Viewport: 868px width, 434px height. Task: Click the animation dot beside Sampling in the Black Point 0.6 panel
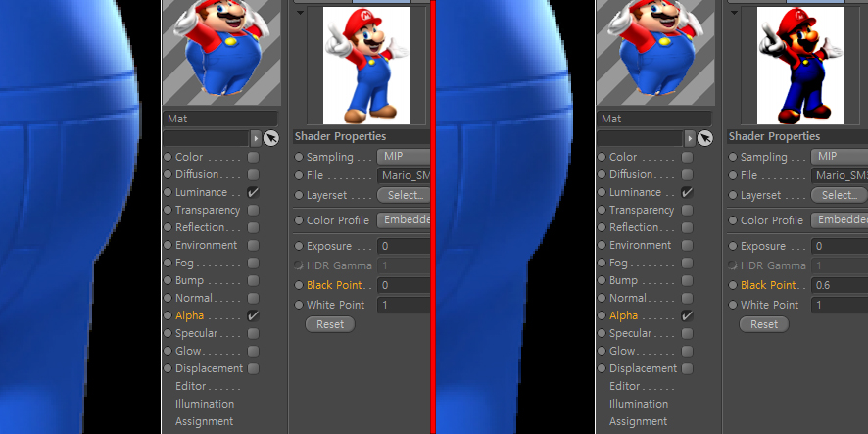click(733, 157)
